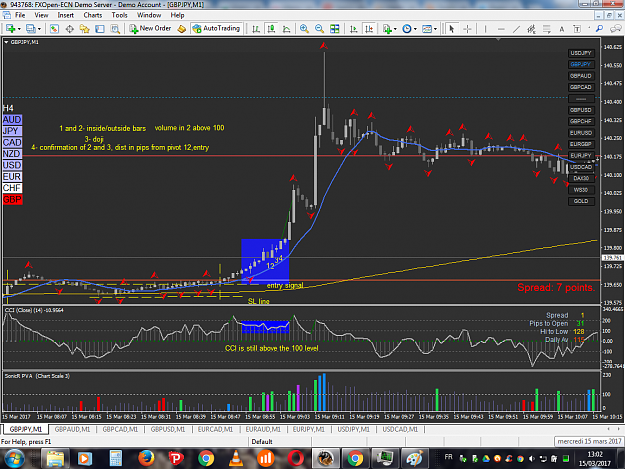The height and width of the screenshot is (469, 625).
Task: Switch to the GBPCAD,M1 chart tab
Action: (x=120, y=429)
